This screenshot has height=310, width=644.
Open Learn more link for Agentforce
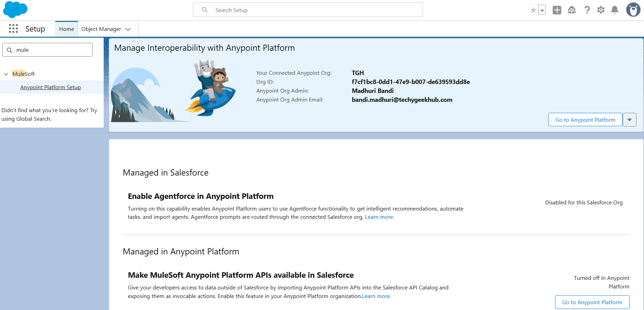click(x=379, y=217)
